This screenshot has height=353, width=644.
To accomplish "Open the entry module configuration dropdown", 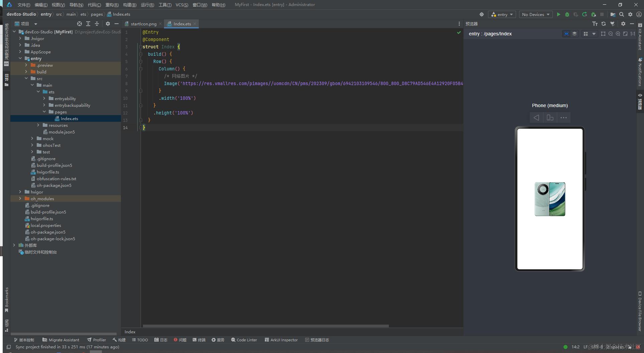I will [502, 14].
